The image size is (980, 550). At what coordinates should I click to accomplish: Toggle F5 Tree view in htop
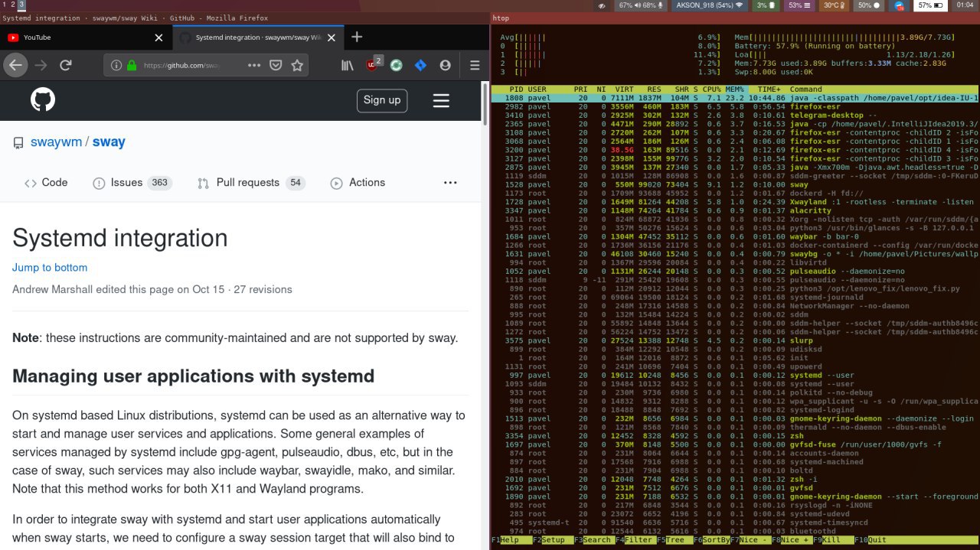click(x=674, y=539)
